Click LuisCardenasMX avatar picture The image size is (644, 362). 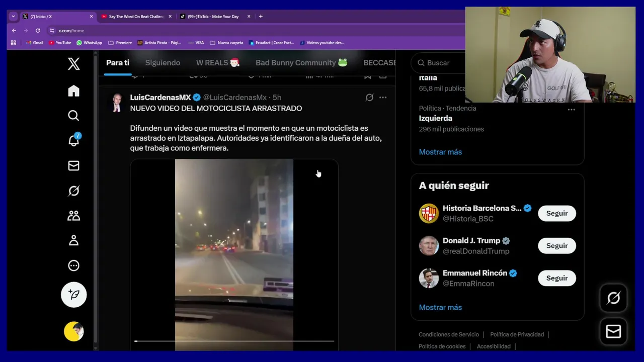click(x=117, y=103)
